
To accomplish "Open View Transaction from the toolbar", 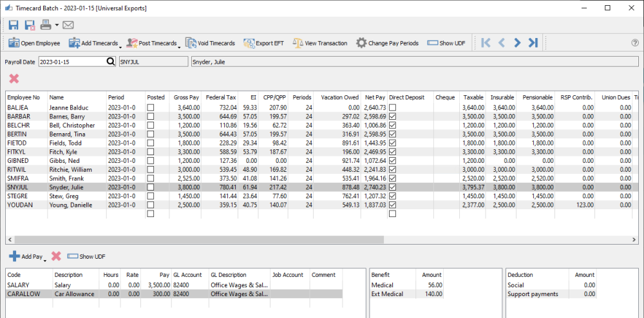I will [320, 43].
